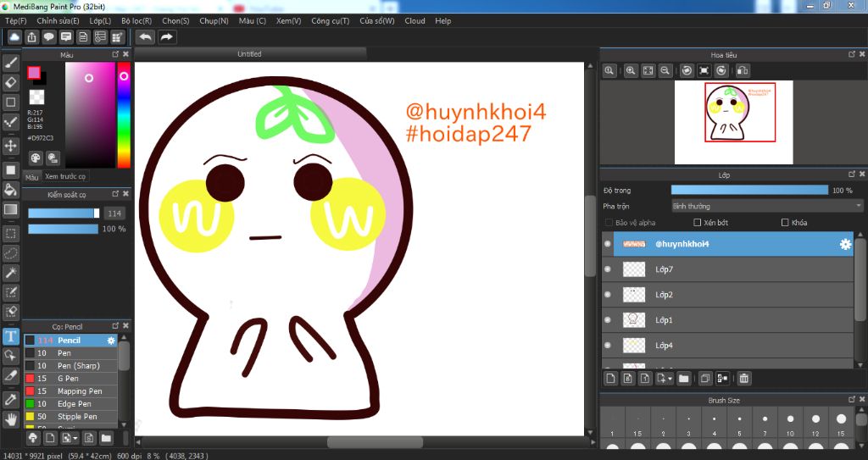Image resolution: width=868 pixels, height=460 pixels.
Task: Select the Pen brush from list
Action: tap(70, 353)
